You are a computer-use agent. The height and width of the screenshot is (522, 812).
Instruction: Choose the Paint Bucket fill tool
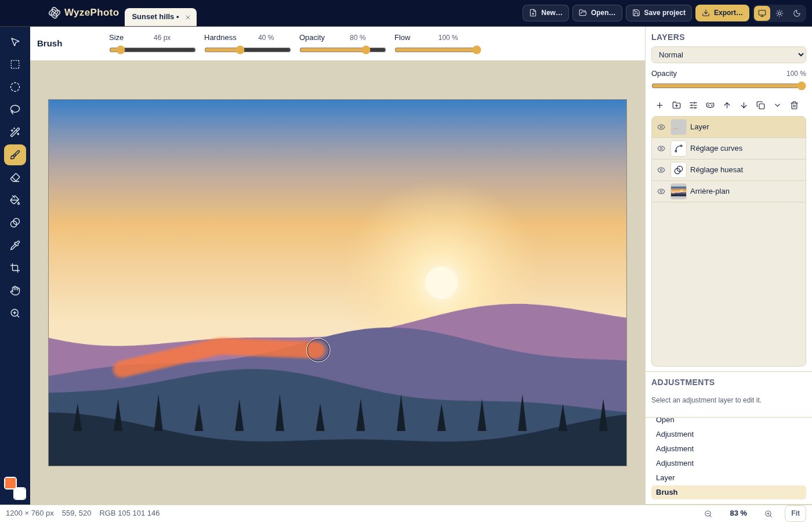tap(15, 200)
